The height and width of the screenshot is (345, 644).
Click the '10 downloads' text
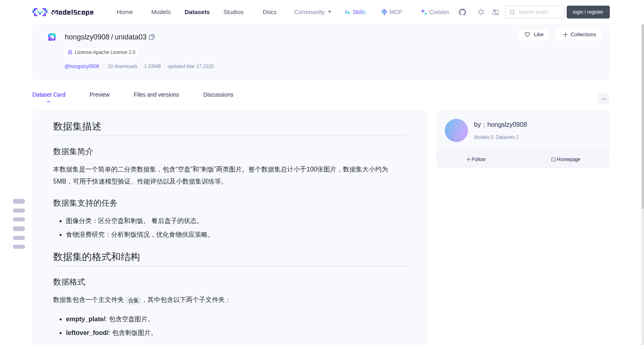[122, 66]
